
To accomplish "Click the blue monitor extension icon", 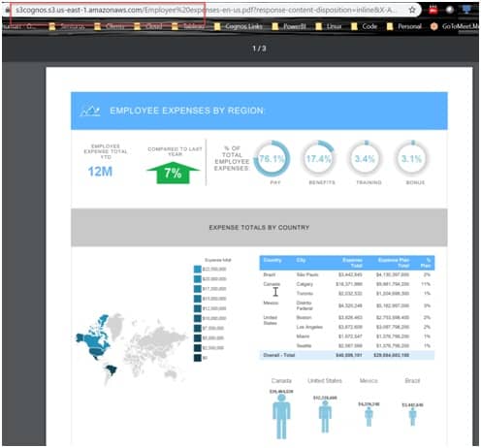I will pos(466,10).
